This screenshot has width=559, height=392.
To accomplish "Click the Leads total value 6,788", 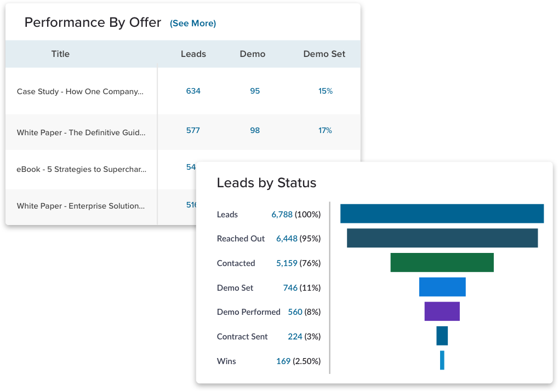I will click(x=282, y=214).
